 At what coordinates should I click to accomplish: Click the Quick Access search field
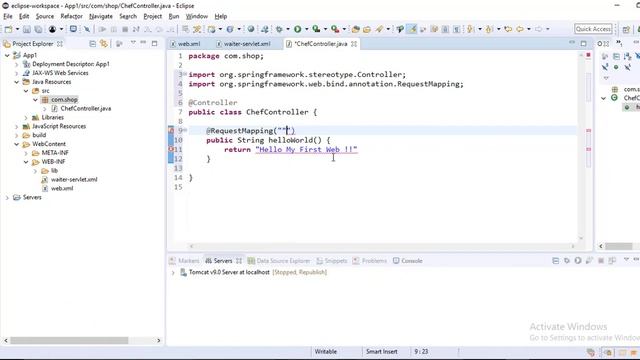(593, 29)
